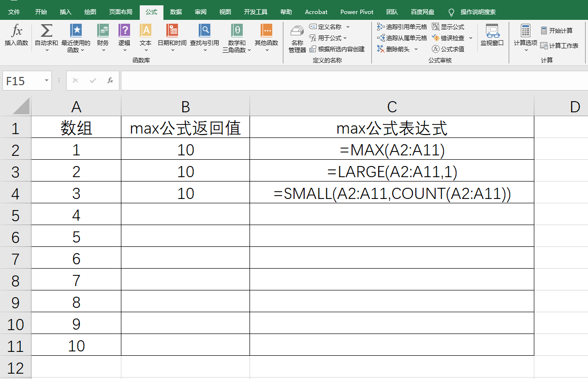
Task: Click the AutoSum (自动求和) sigma icon
Action: (x=46, y=30)
